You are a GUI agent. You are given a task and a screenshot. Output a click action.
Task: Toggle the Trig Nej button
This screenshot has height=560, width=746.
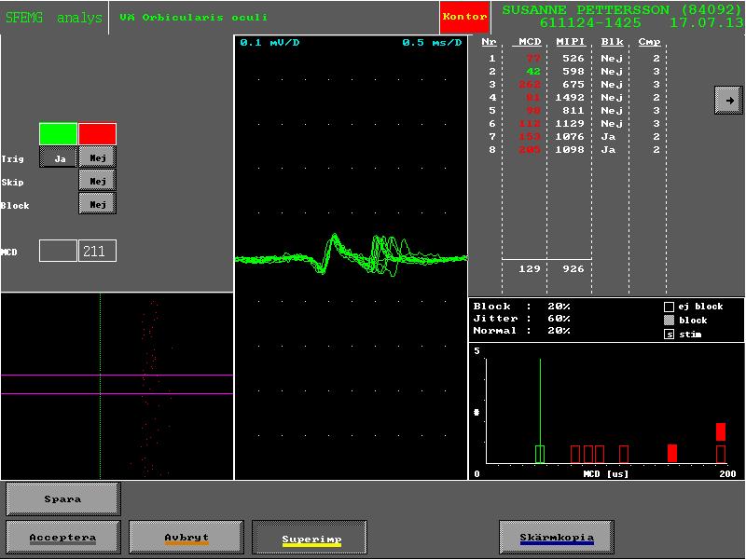[x=97, y=157]
